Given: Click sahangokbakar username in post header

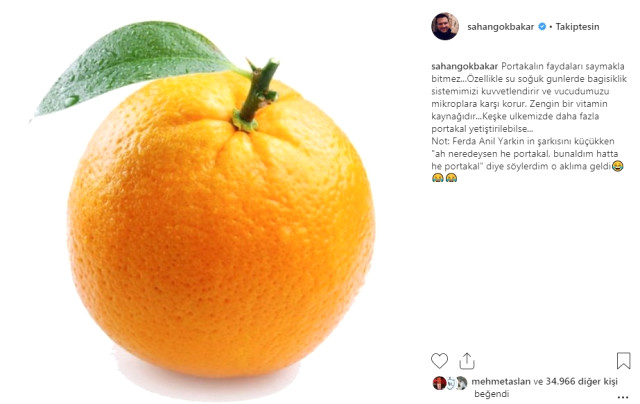Looking at the screenshot, I should 500,27.
